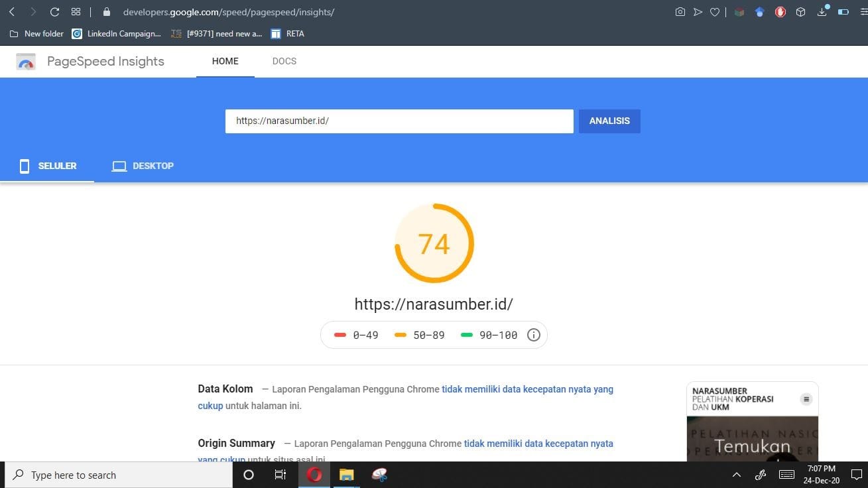This screenshot has width=868, height=488.
Task: Click the orange 50-89 legend swatch
Action: pyautogui.click(x=401, y=335)
